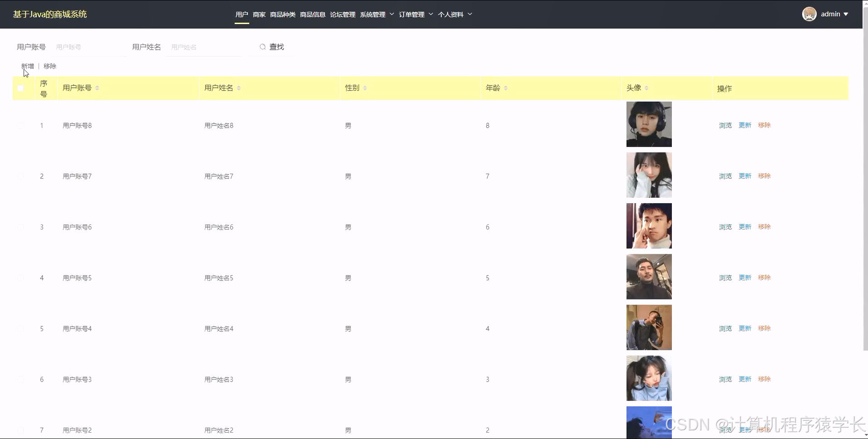Click 移除 for 用户账号7

coord(764,176)
